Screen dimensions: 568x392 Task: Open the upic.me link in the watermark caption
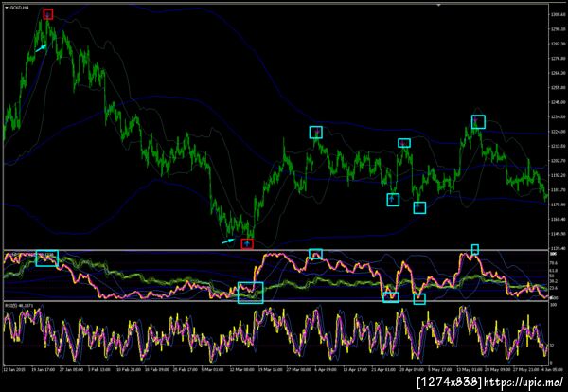coord(524,382)
